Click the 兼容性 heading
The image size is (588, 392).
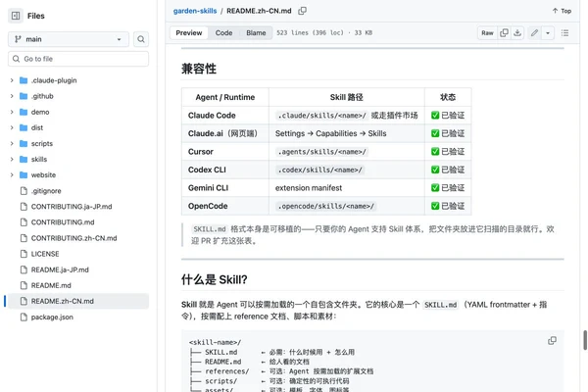[x=199, y=69]
